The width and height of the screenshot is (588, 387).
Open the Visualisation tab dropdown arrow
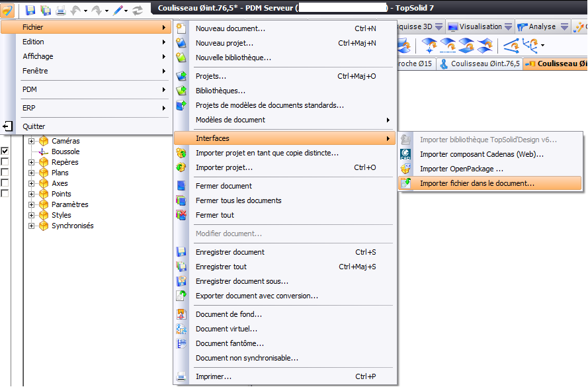(x=508, y=26)
